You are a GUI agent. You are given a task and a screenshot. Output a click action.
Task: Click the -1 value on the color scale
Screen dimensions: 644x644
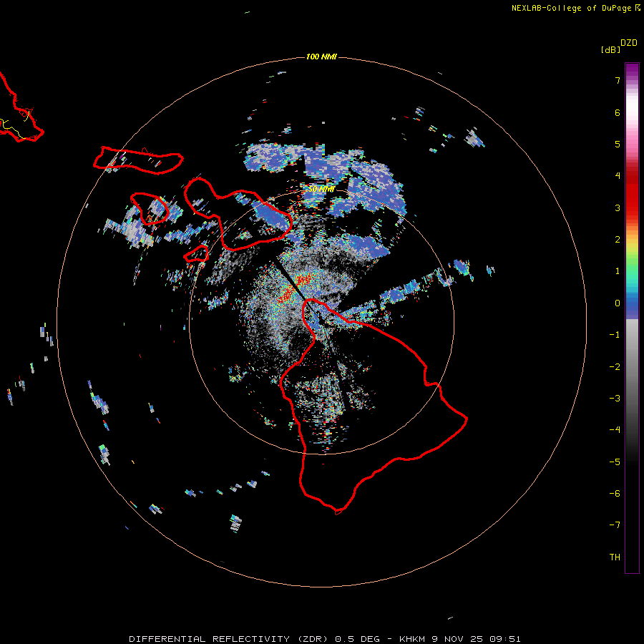(x=615, y=335)
